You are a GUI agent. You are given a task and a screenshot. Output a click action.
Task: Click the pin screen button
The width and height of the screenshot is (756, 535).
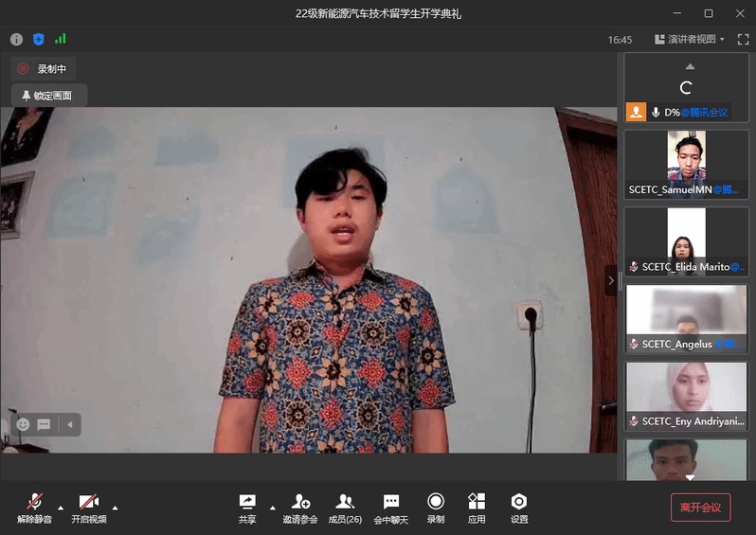pyautogui.click(x=48, y=95)
